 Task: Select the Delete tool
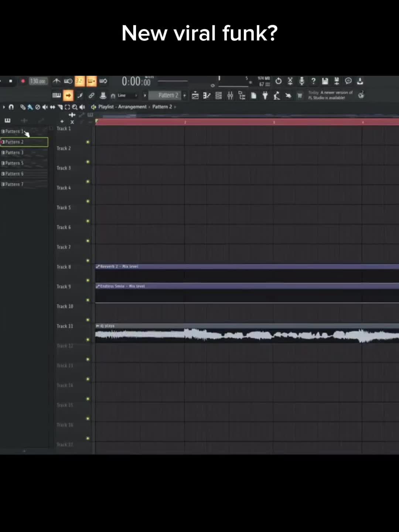(x=38, y=107)
